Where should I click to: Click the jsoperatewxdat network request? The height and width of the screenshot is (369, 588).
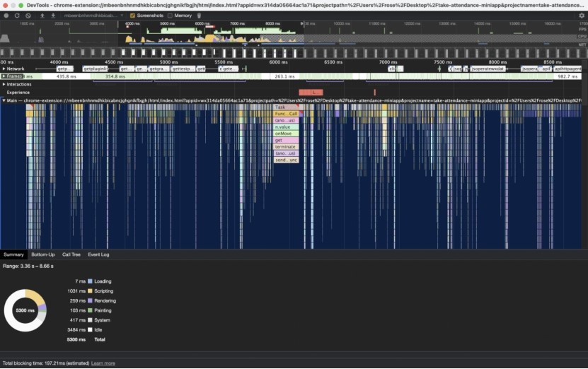[x=488, y=69]
